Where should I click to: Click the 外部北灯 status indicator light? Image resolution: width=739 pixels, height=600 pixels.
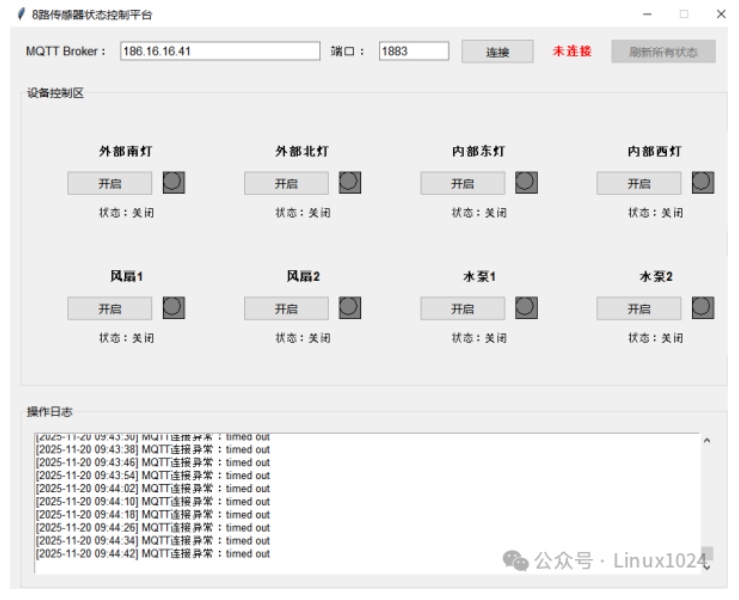click(349, 182)
